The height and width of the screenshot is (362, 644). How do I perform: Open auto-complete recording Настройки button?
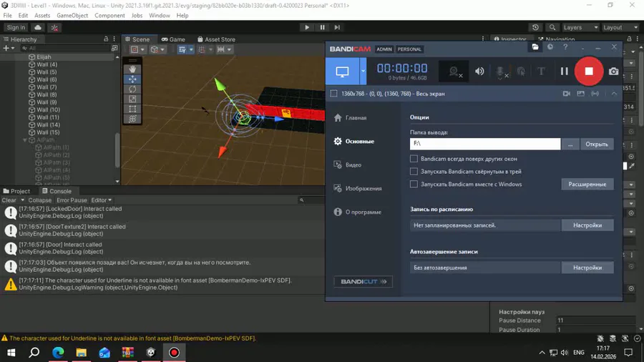pyautogui.click(x=587, y=268)
